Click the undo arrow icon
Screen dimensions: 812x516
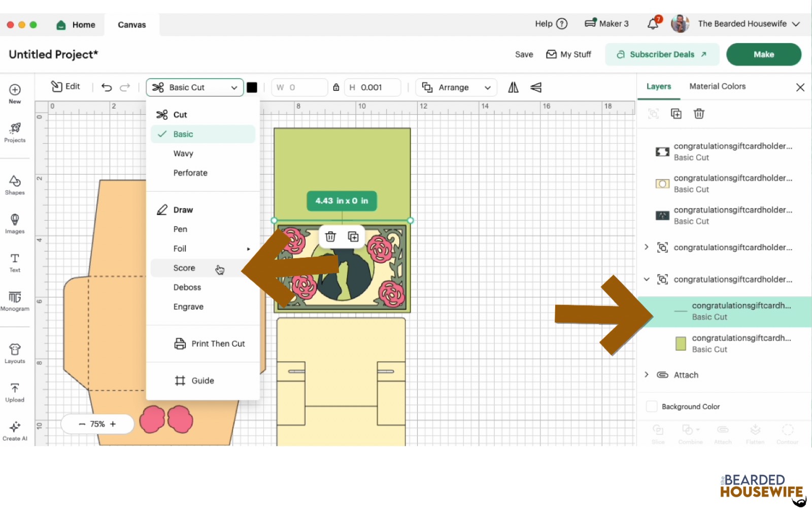(x=107, y=87)
